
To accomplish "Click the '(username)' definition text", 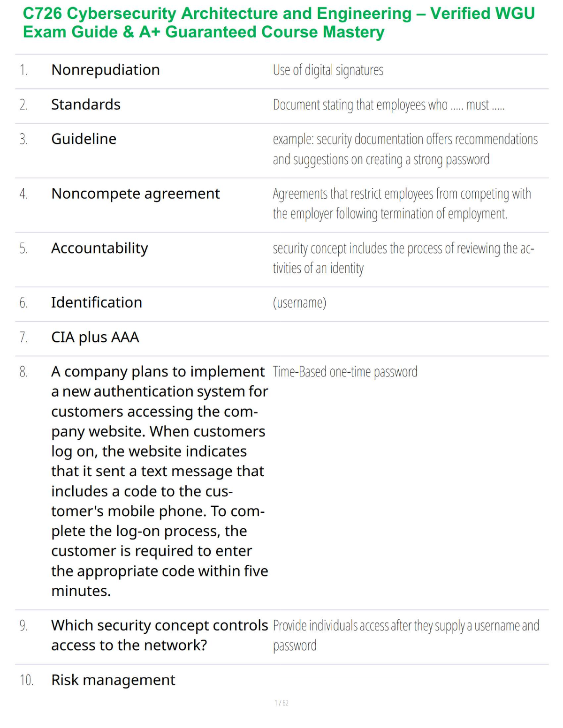I will click(299, 303).
